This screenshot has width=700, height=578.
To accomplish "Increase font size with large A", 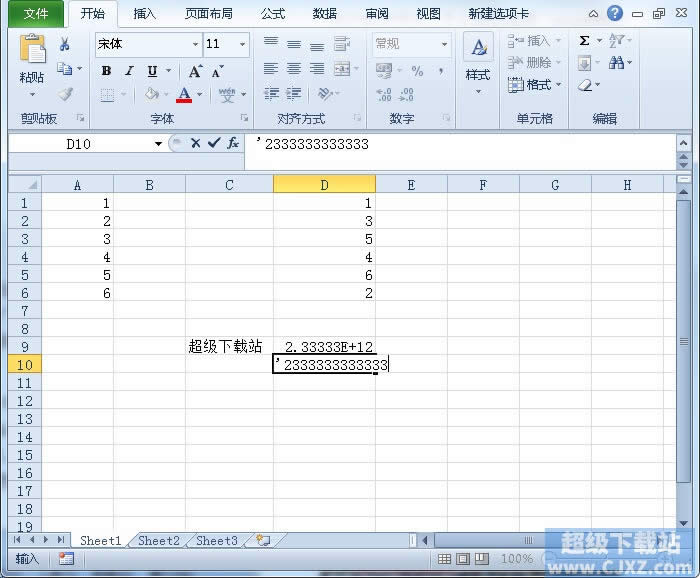I will point(195,71).
